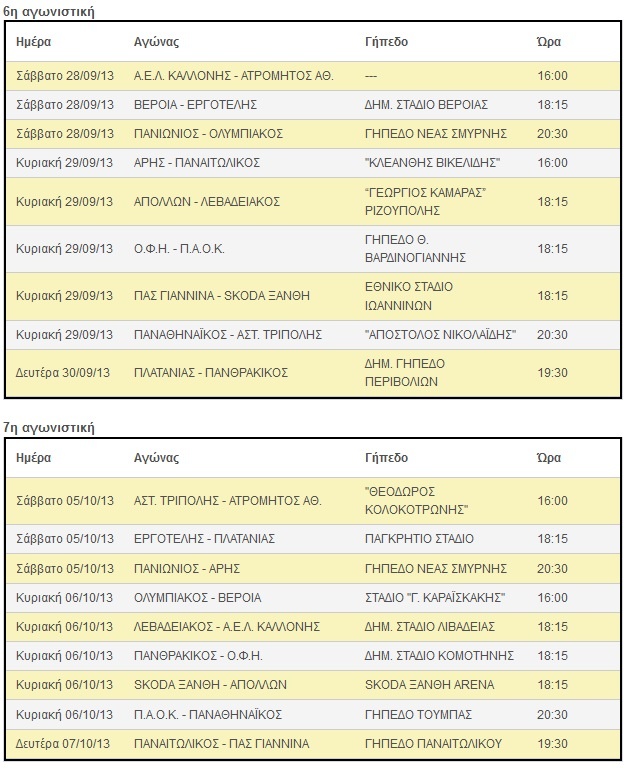Select ΠΑΝΑΘΗΝΑΪΚΟΣ - ΑΣΤ. ΤΡΙΠΟΛΗΣ match
630x768 pixels.
[x=228, y=335]
